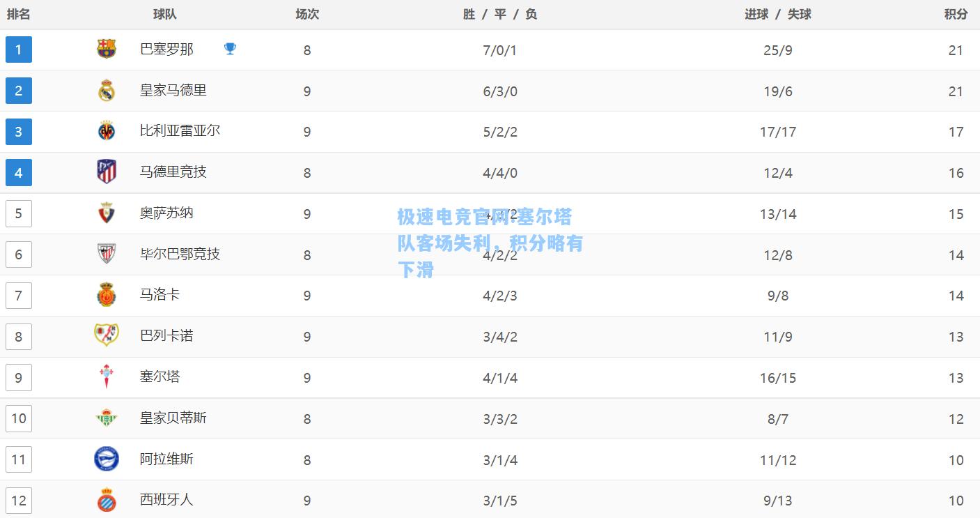This screenshot has height=518, width=980.
Task: Open the 毕尔巴鄂竞技 team link
Action: pos(180,254)
